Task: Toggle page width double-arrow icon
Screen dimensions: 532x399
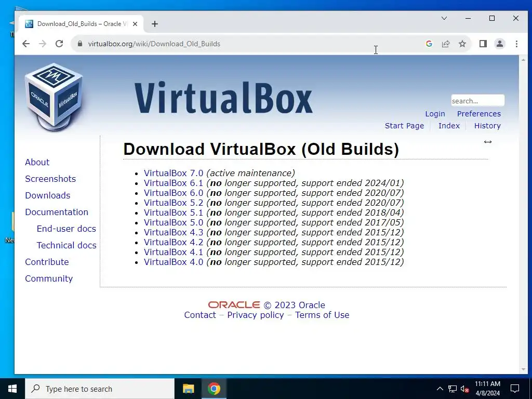Action: click(x=487, y=142)
